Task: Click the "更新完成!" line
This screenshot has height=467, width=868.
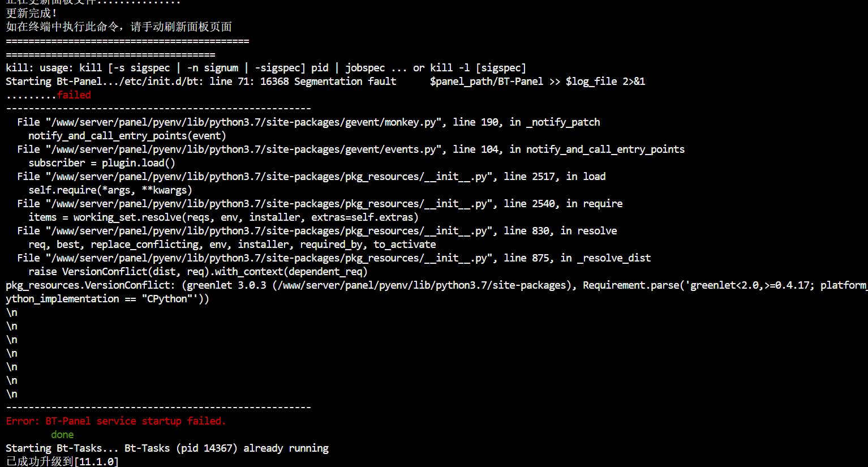Action: (x=32, y=13)
